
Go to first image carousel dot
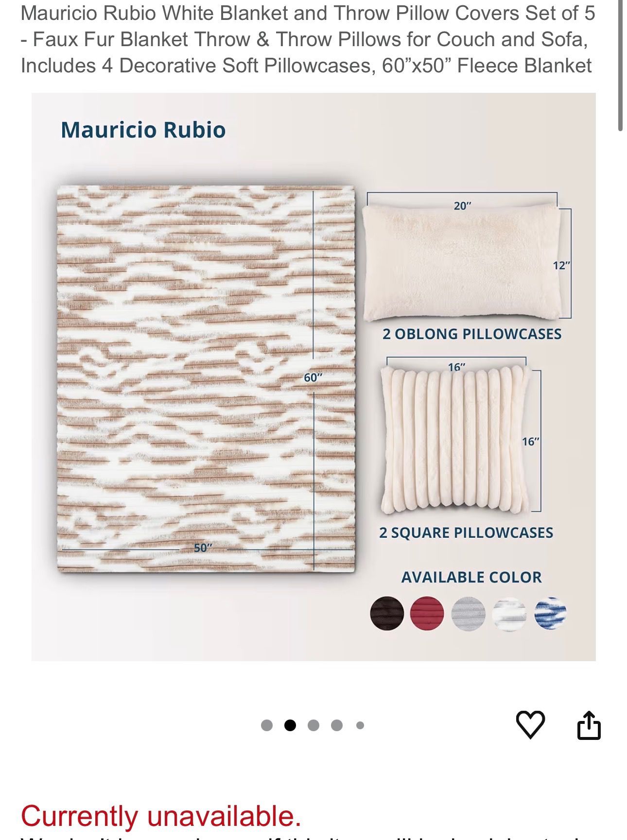click(x=267, y=725)
